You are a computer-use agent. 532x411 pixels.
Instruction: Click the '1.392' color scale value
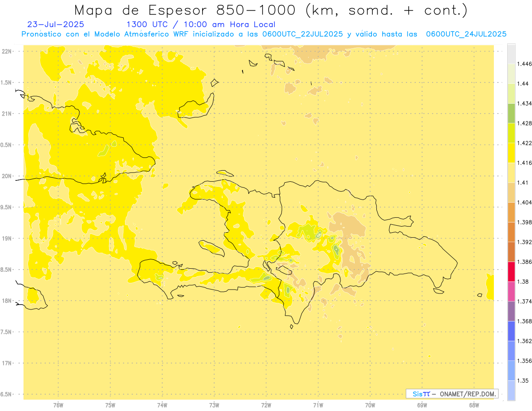(x=524, y=242)
